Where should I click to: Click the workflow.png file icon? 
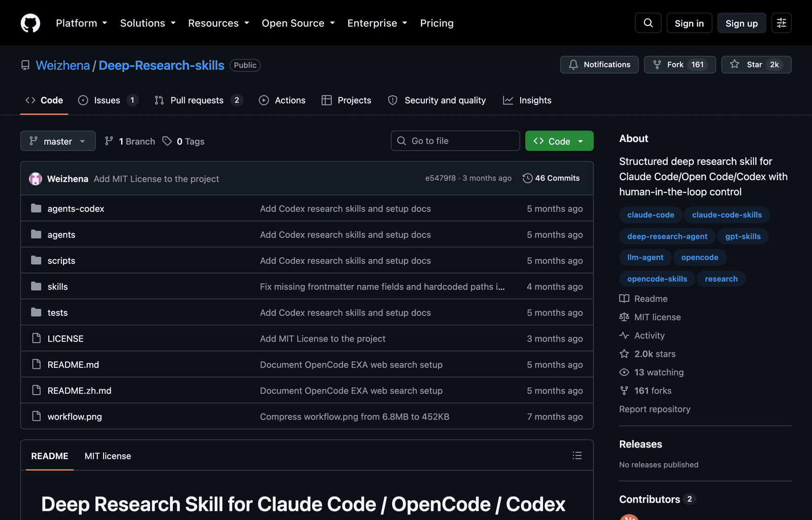point(36,416)
